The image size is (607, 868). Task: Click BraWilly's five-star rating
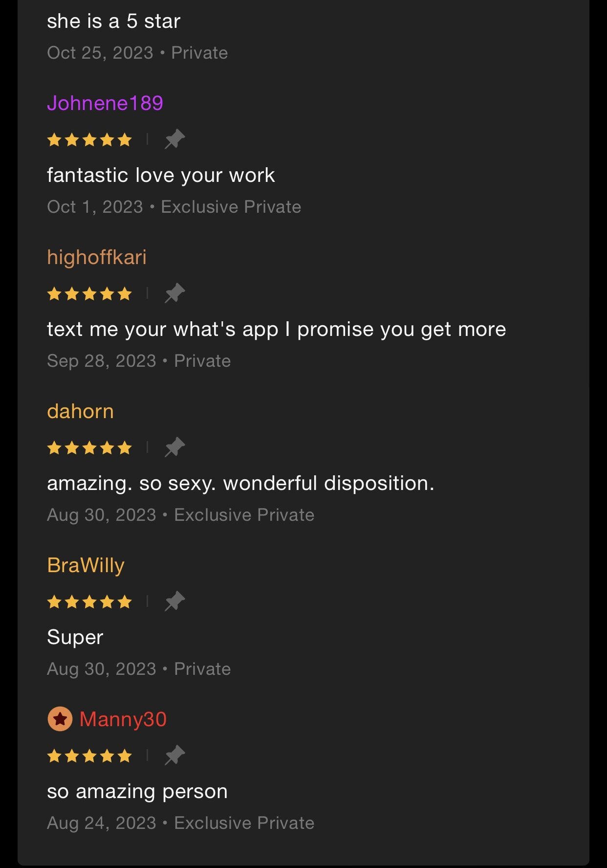tap(89, 602)
